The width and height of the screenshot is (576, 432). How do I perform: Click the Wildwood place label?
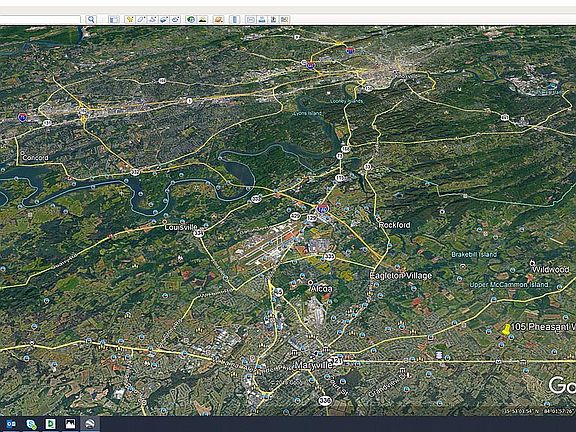tap(550, 270)
